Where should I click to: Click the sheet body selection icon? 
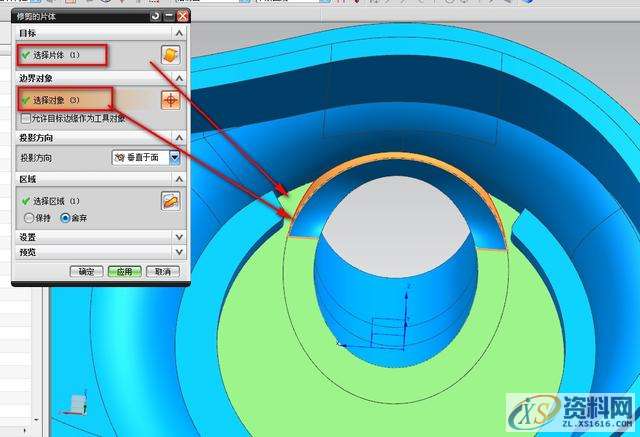click(170, 54)
